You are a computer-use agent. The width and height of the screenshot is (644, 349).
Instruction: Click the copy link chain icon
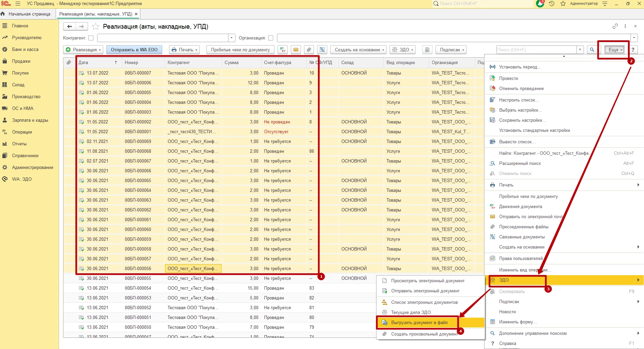615,26
